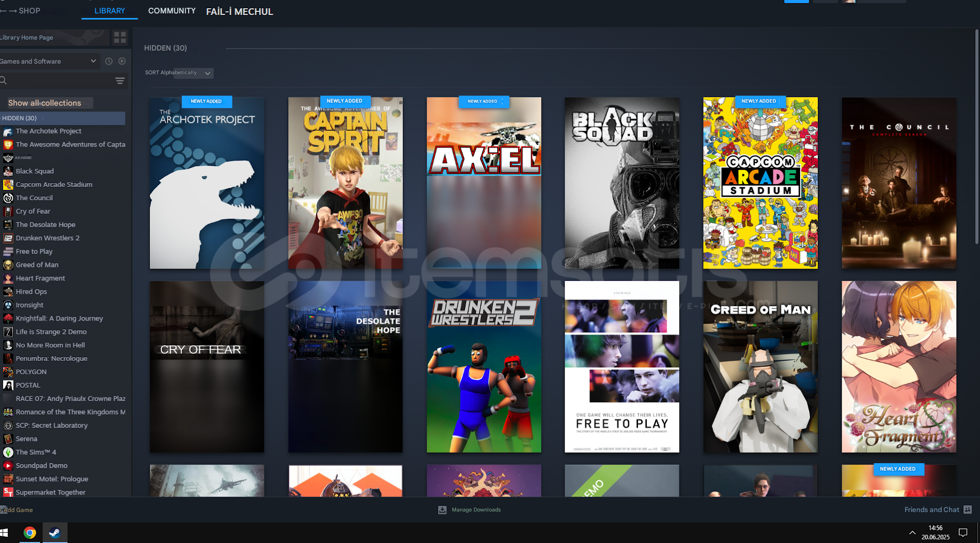Screen dimensions: 980x543
Task: Switch to Steam in taskbar
Action: (55, 533)
